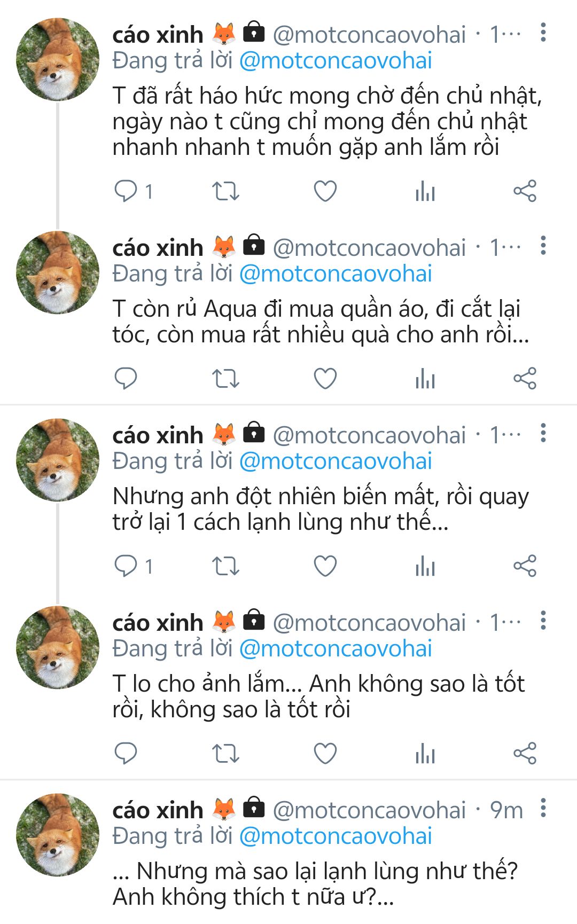Share the 'T lo cho ảnh lắm' tweet
The height and width of the screenshot is (924, 577).
(x=525, y=754)
